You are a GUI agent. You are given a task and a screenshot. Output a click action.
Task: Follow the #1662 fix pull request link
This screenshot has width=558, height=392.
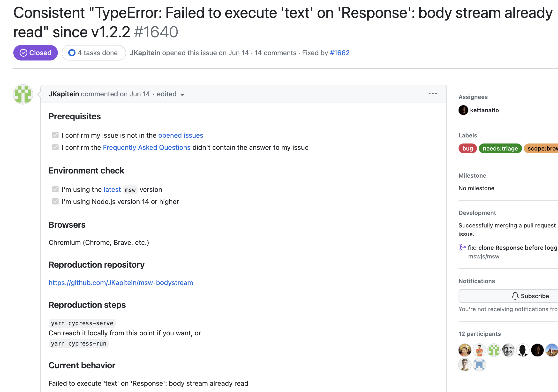[x=339, y=53]
